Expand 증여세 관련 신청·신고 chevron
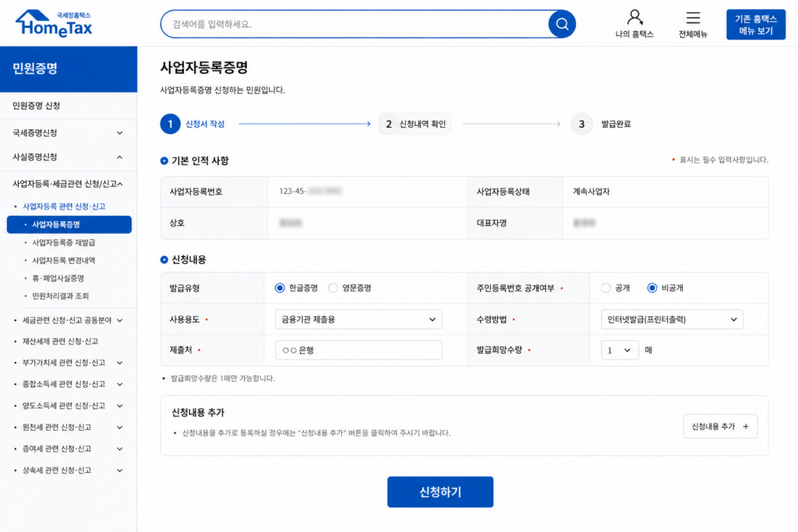 click(x=119, y=449)
